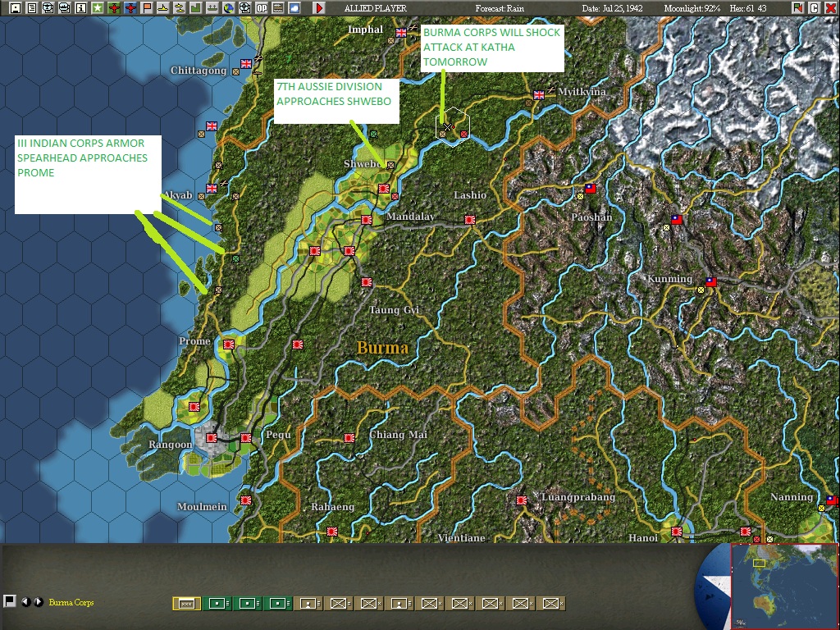Image resolution: width=840 pixels, height=630 pixels.
Task: Click the 'Vientiane' city label
Action: coord(461,537)
